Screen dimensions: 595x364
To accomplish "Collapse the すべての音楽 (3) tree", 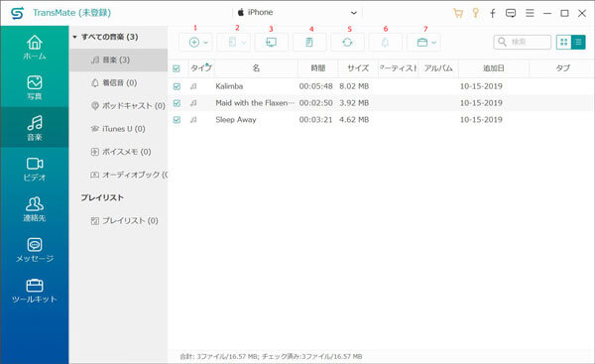I will (74, 38).
